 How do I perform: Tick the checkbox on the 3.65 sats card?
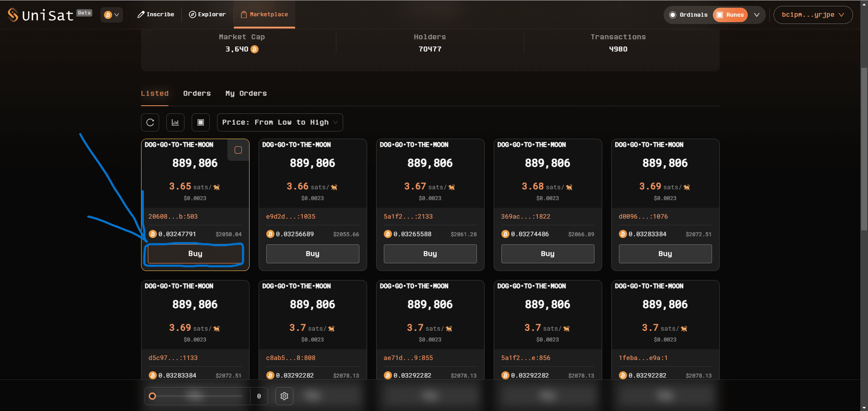(x=238, y=150)
